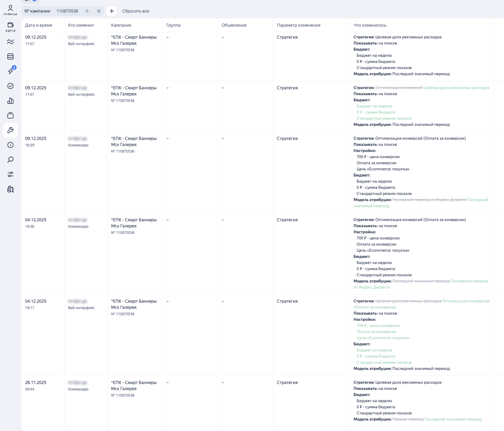Open the checkmark circle icon in sidebar

(x=10, y=86)
